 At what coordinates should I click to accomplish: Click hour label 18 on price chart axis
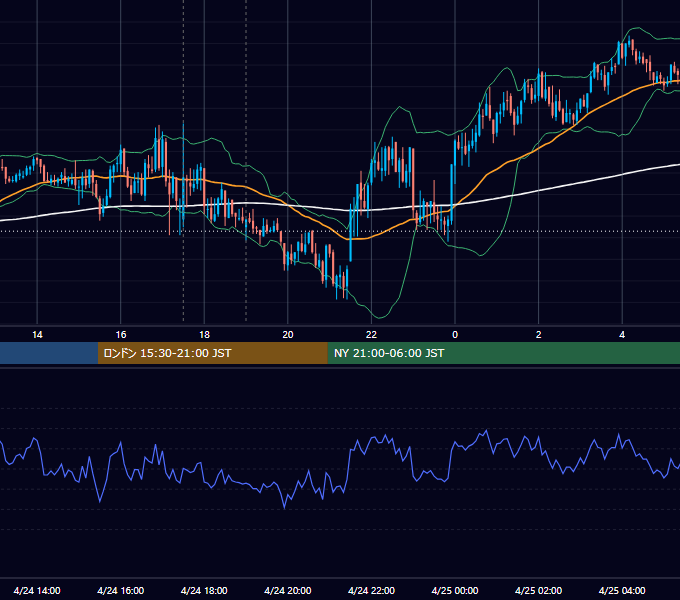[x=204, y=335]
